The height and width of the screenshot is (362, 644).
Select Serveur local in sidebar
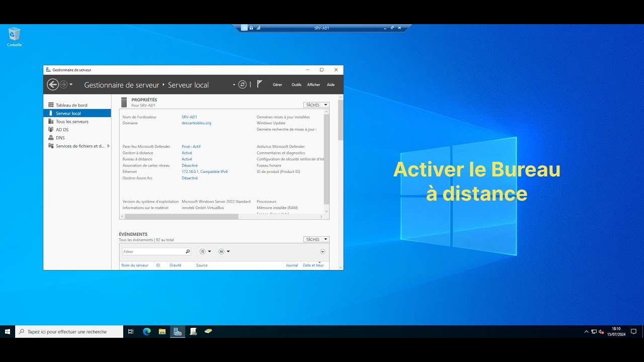pos(77,113)
